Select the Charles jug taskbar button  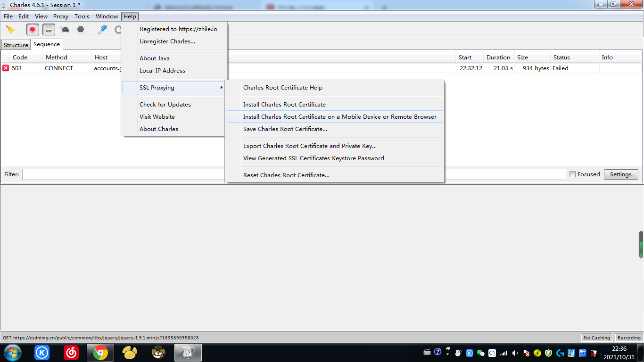[188, 352]
